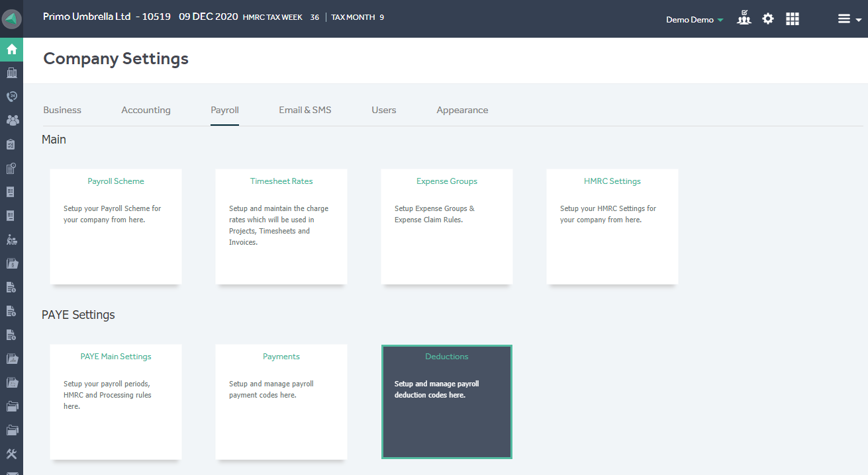
Task: Open the person at desk sidebar icon
Action: [11, 239]
